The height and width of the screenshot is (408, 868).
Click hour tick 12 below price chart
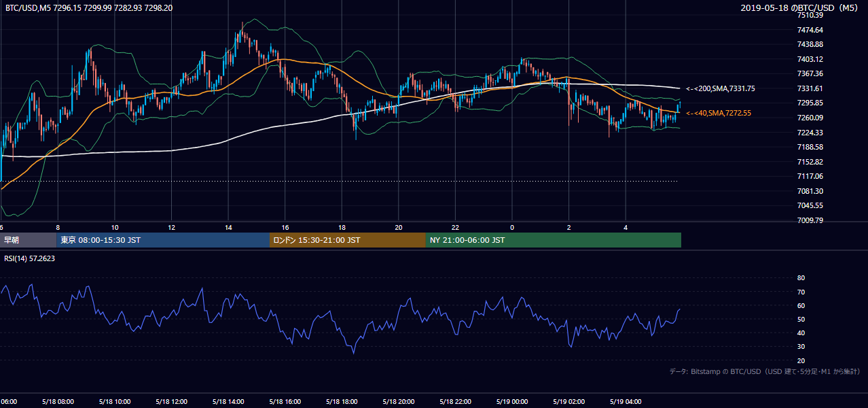(x=171, y=227)
